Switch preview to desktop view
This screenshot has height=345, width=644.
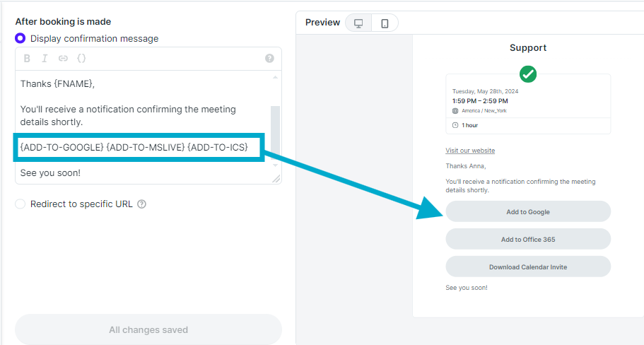pyautogui.click(x=358, y=23)
